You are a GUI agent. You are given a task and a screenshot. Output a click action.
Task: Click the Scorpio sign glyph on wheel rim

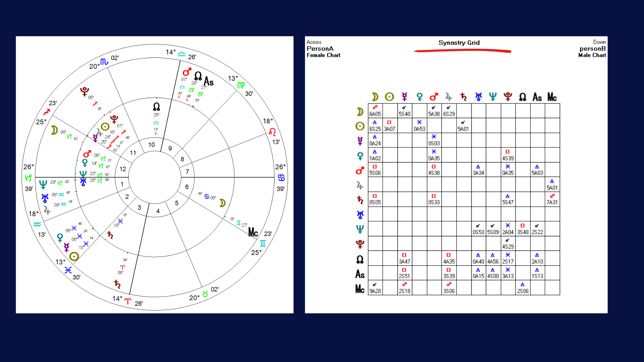pos(104,62)
